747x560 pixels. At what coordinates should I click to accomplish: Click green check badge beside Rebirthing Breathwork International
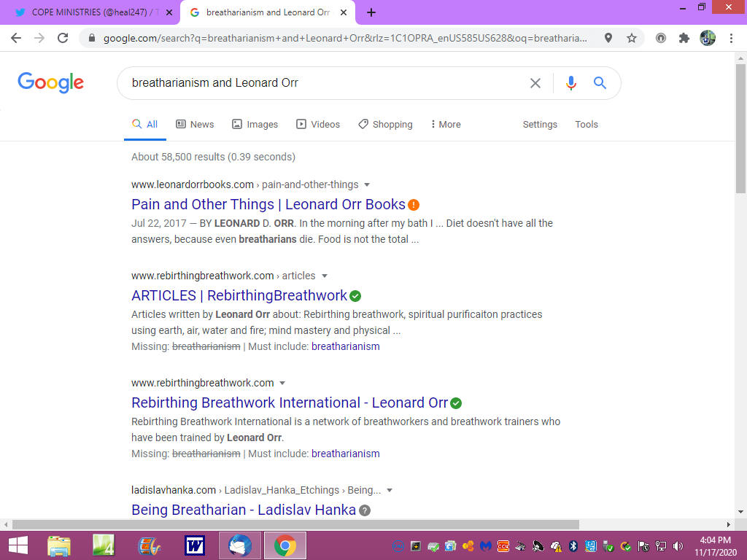(x=456, y=403)
